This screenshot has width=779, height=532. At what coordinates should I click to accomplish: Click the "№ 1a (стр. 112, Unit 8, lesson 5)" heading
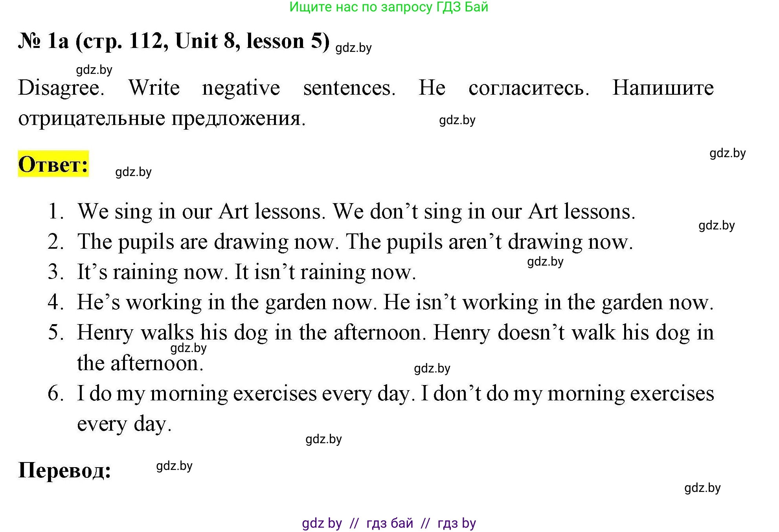click(174, 41)
